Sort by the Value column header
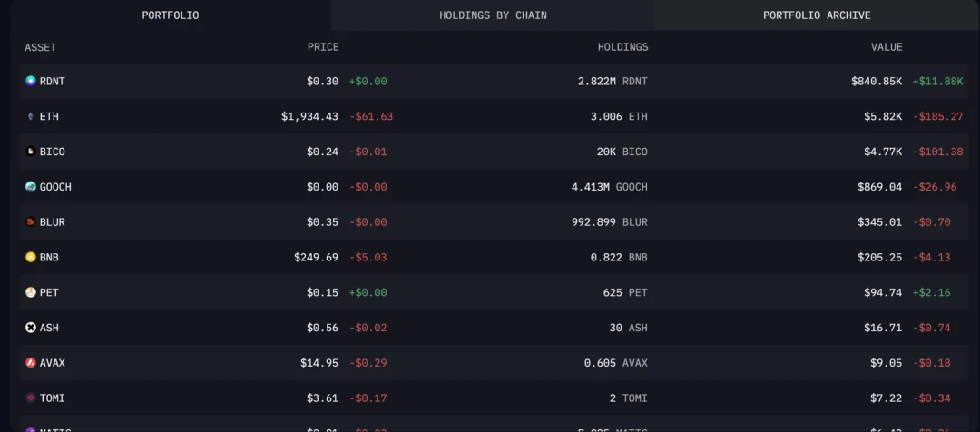980x432 pixels. pyautogui.click(x=887, y=47)
